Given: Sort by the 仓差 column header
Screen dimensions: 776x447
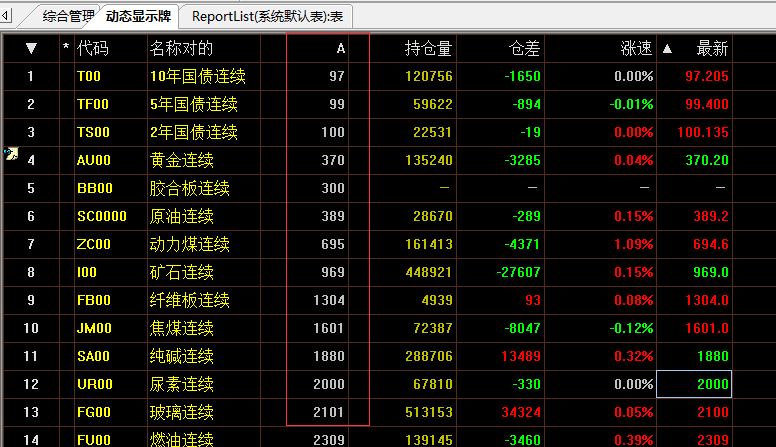Looking at the screenshot, I should pos(525,49).
